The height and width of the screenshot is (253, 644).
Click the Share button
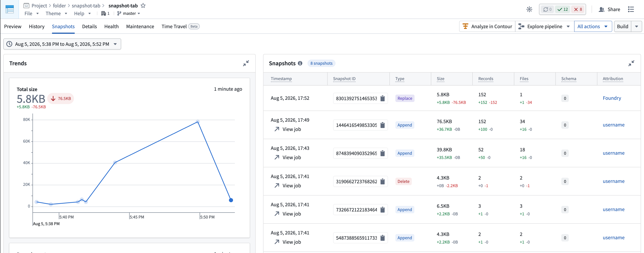point(610,9)
